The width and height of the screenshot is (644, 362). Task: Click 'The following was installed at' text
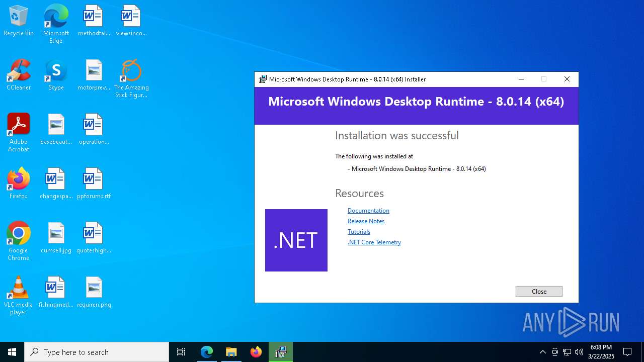tap(374, 156)
